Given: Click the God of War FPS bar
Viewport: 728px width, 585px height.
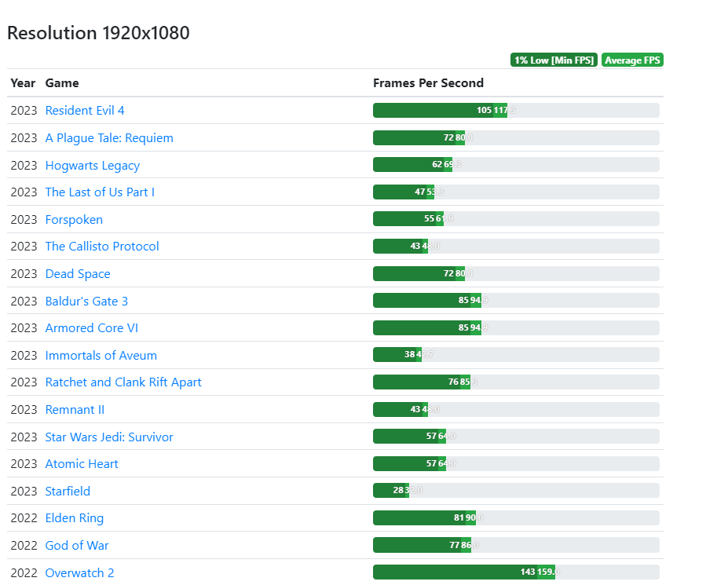Looking at the screenshot, I should pos(516,545).
